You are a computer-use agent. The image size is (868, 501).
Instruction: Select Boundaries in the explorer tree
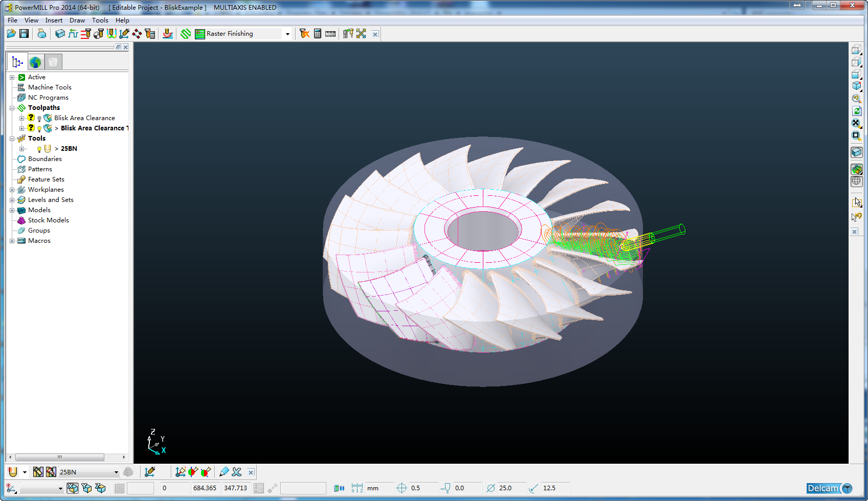[45, 159]
